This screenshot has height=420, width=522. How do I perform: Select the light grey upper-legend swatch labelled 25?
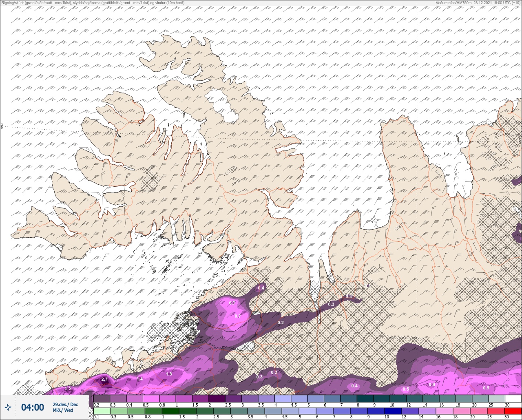pyautogui.click(x=497, y=398)
